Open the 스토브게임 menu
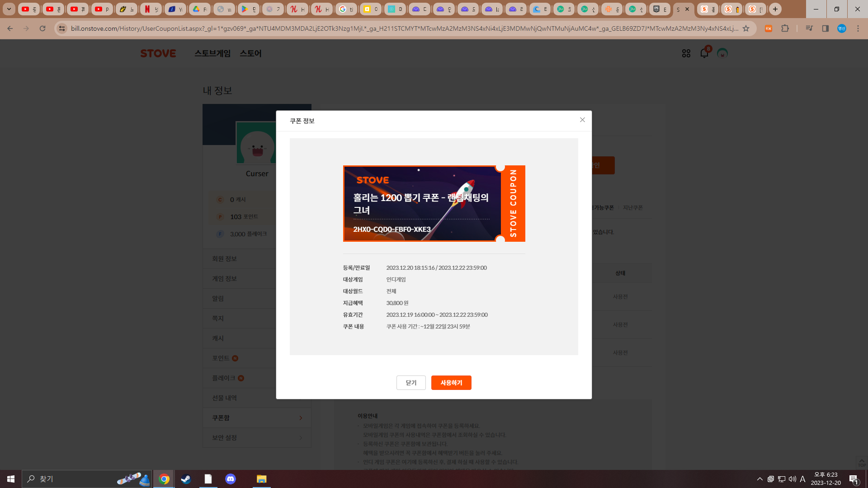 pyautogui.click(x=212, y=53)
